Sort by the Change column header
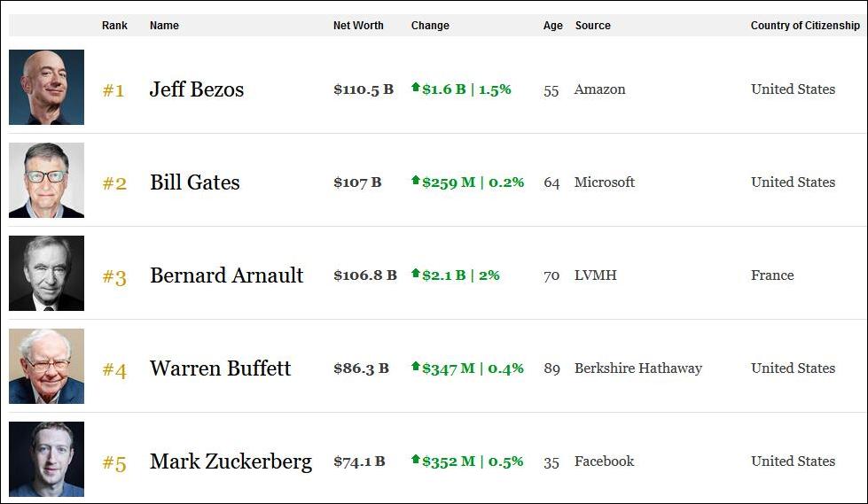This screenshot has width=868, height=504. [430, 26]
